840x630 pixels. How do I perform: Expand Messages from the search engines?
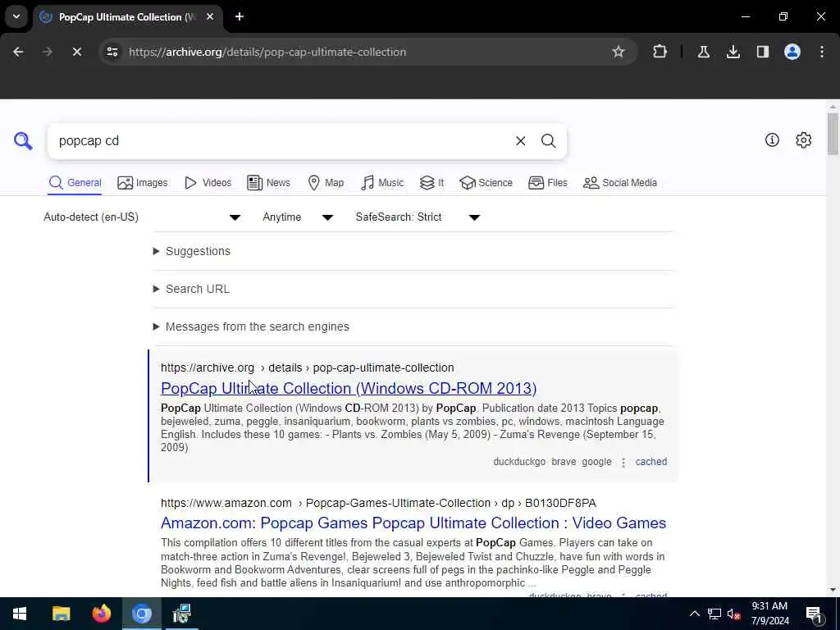click(251, 326)
